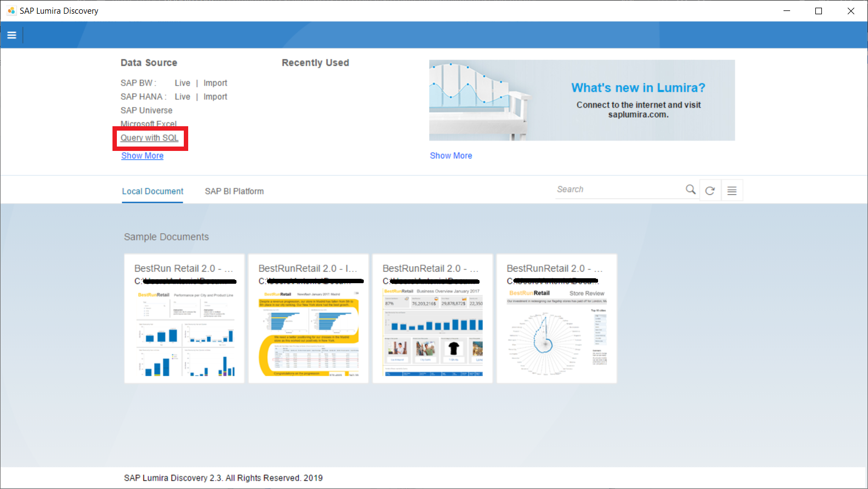Image resolution: width=868 pixels, height=489 pixels.
Task: Click the Data Source heading
Action: pos(149,63)
